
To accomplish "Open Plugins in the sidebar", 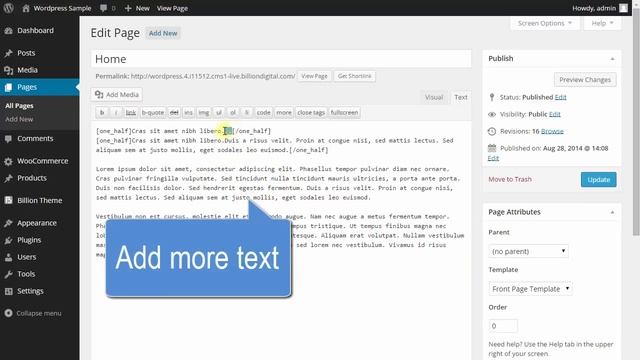I will click(29, 240).
